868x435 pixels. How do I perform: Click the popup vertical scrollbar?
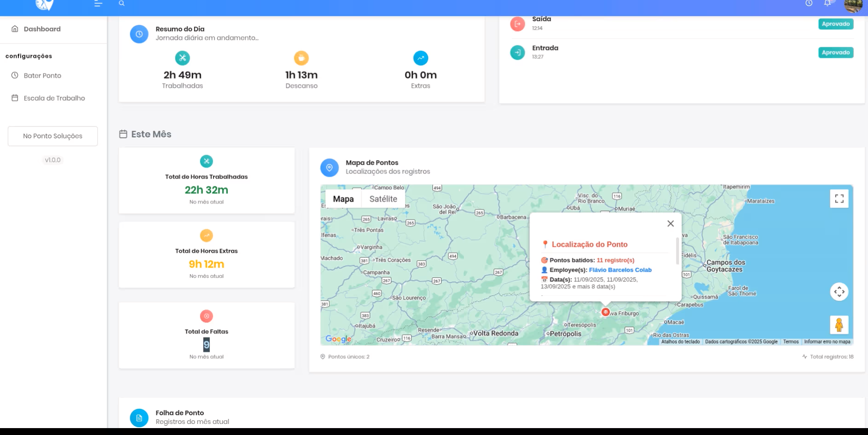click(x=677, y=251)
